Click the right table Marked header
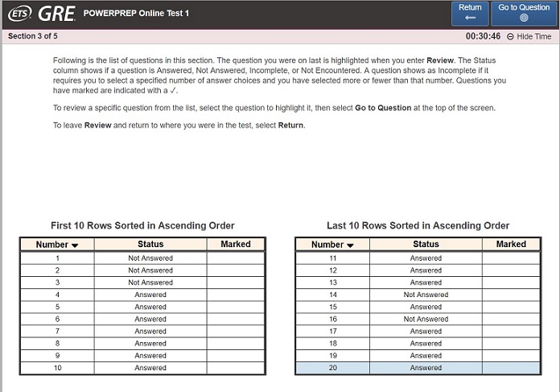Image resolution: width=560 pixels, height=392 pixels. coord(511,244)
